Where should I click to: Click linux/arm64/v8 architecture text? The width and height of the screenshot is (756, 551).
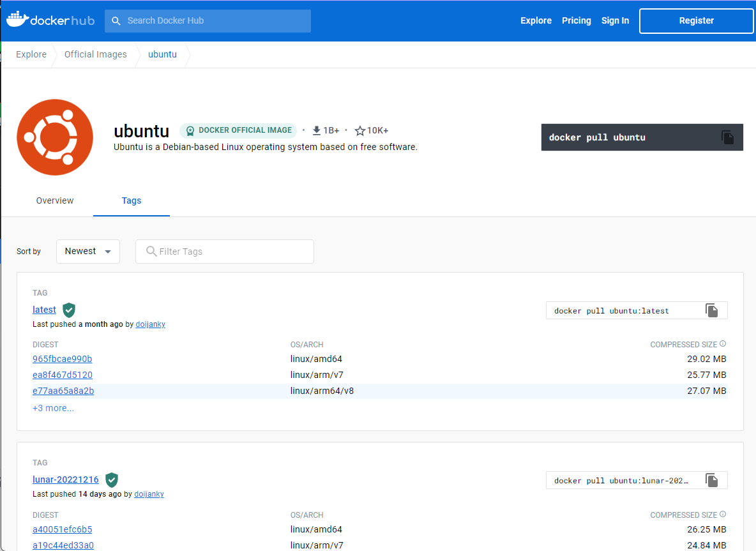pos(322,391)
